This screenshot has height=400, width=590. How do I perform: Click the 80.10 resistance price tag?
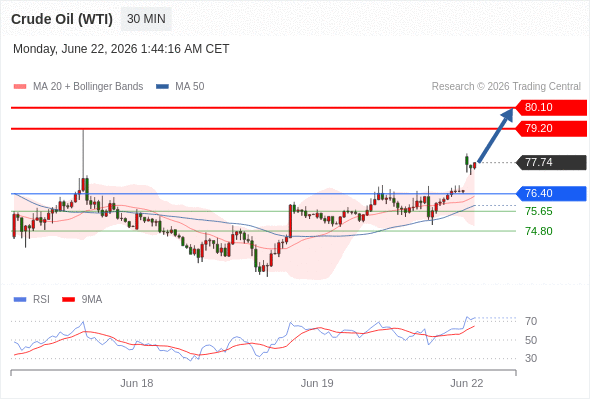coord(551,107)
